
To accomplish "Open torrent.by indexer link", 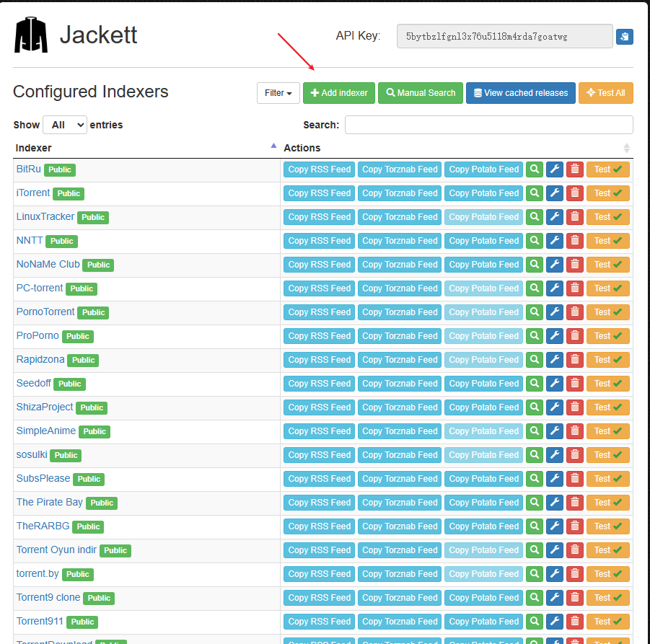I will [38, 573].
